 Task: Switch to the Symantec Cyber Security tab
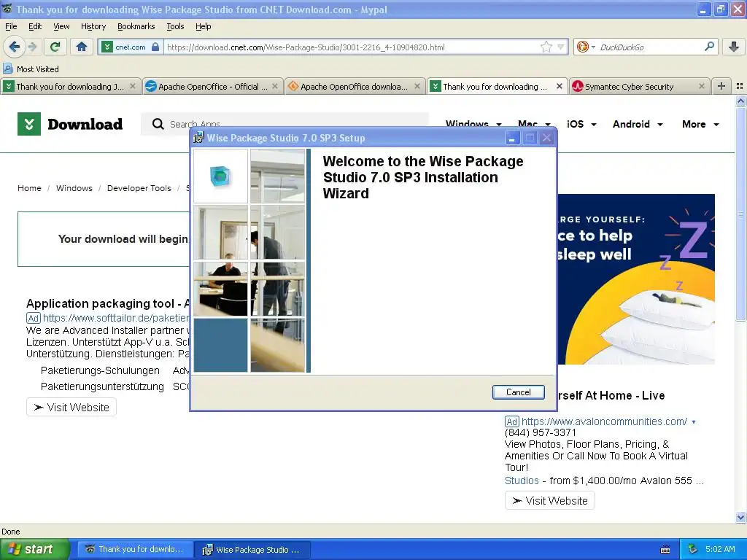(639, 86)
